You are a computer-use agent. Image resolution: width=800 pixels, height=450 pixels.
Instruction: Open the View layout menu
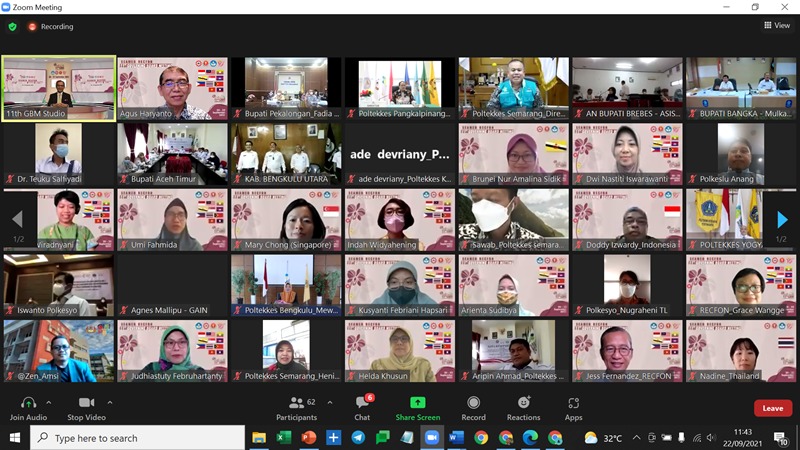pyautogui.click(x=776, y=26)
